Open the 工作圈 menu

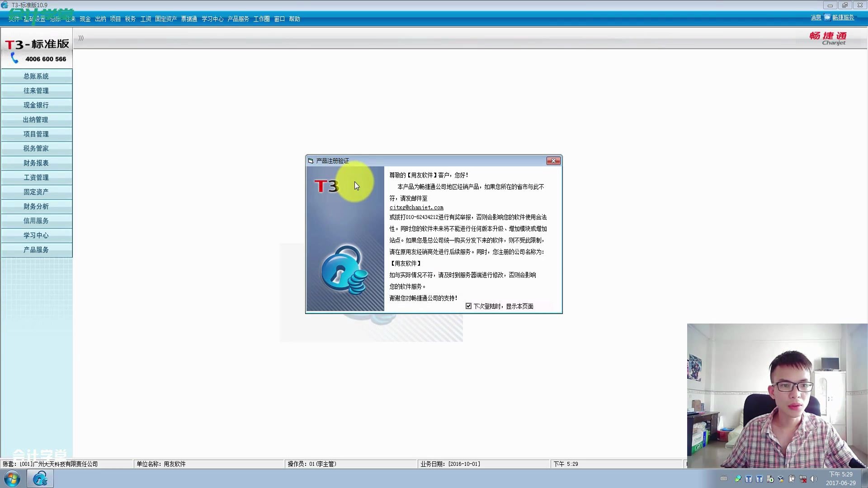click(x=261, y=19)
